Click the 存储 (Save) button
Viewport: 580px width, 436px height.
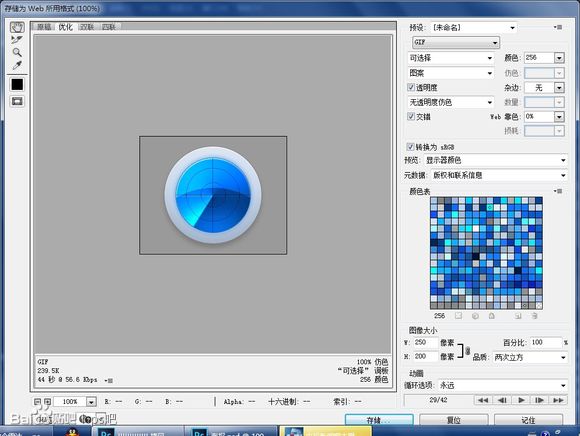pyautogui.click(x=379, y=420)
